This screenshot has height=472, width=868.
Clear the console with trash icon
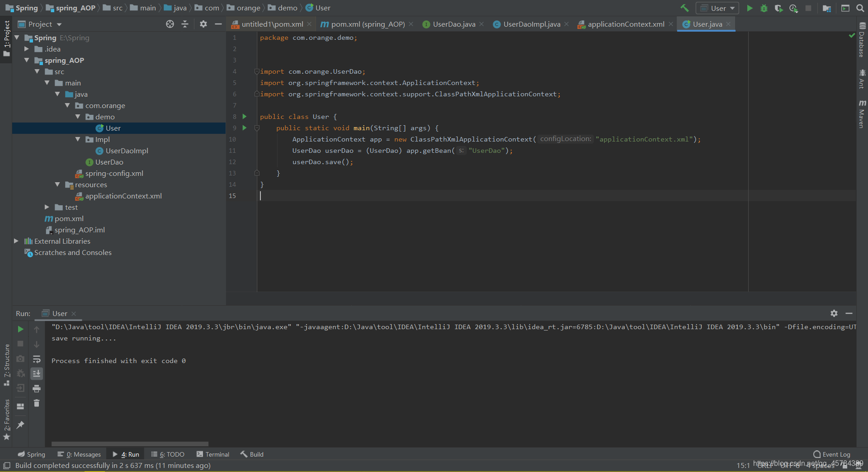[37, 403]
